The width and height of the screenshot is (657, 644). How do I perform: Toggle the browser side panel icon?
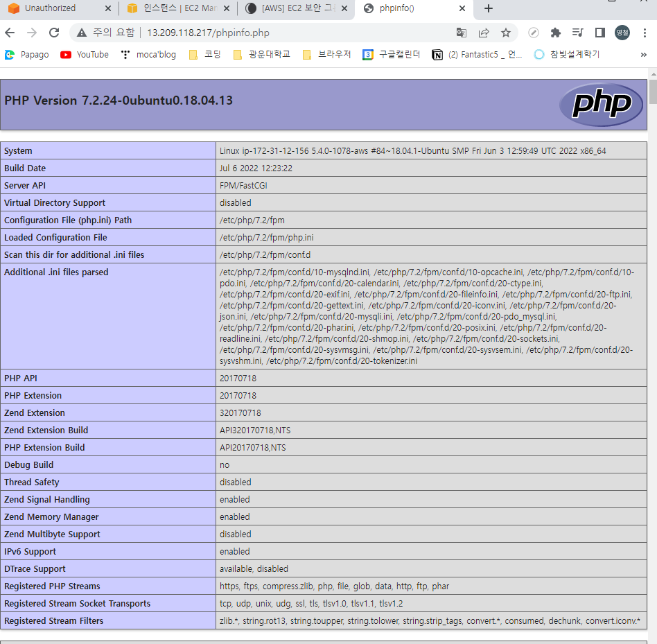pos(600,33)
